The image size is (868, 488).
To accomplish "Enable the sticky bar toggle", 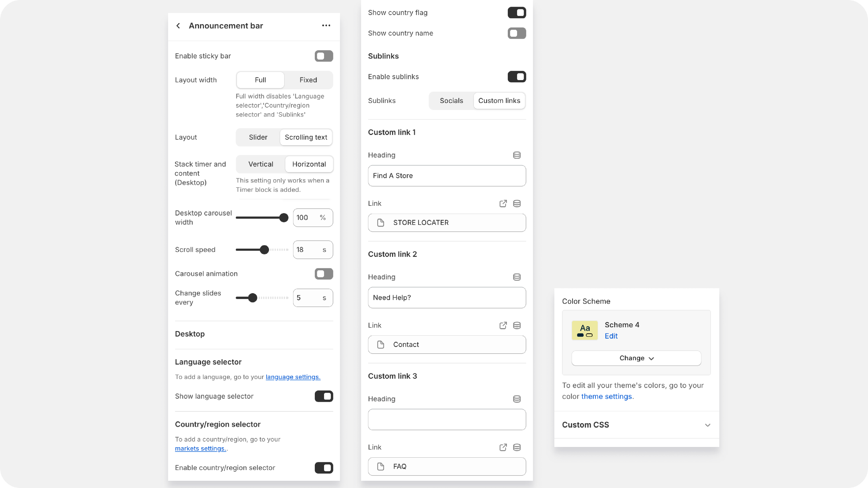I will 323,56.
